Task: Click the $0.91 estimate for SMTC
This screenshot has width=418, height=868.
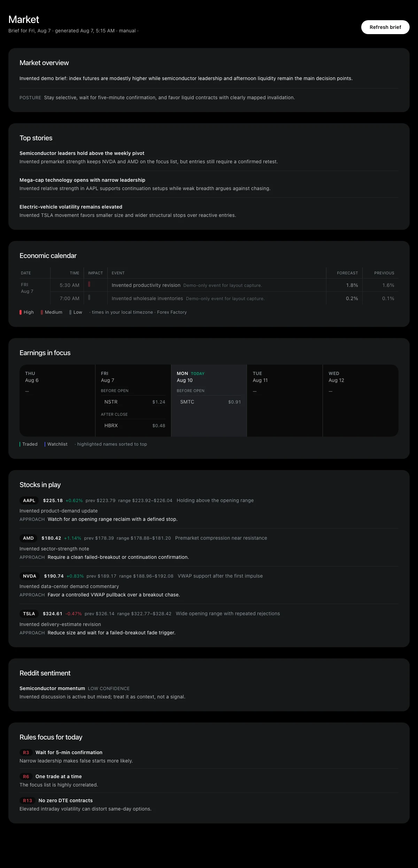Action: [234, 402]
